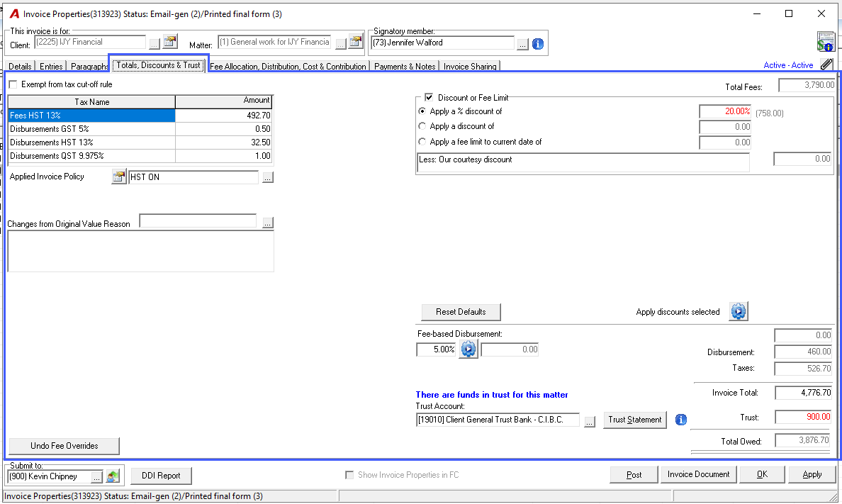Open the matter record icon beside General work
The image size is (842, 504).
(356, 42)
